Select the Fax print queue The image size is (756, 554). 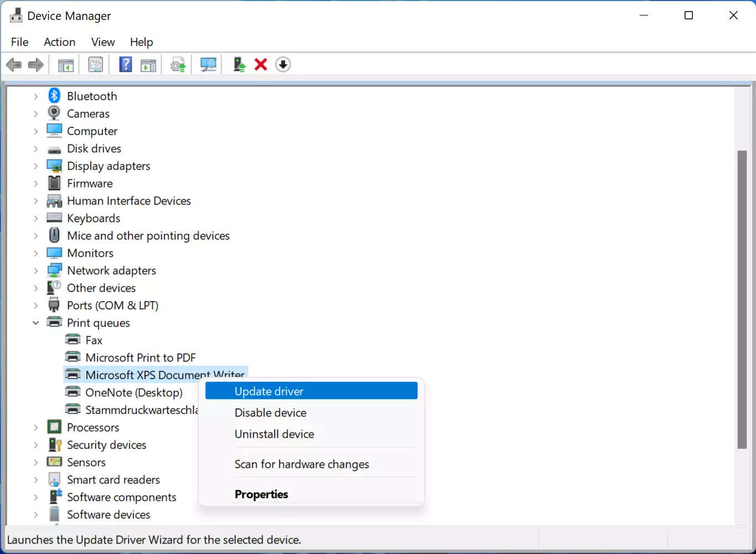click(x=94, y=340)
